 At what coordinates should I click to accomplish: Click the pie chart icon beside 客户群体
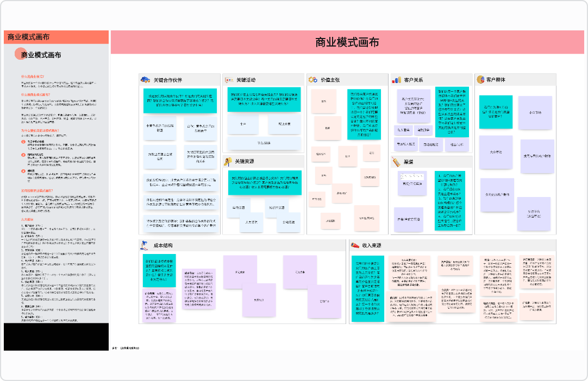480,79
